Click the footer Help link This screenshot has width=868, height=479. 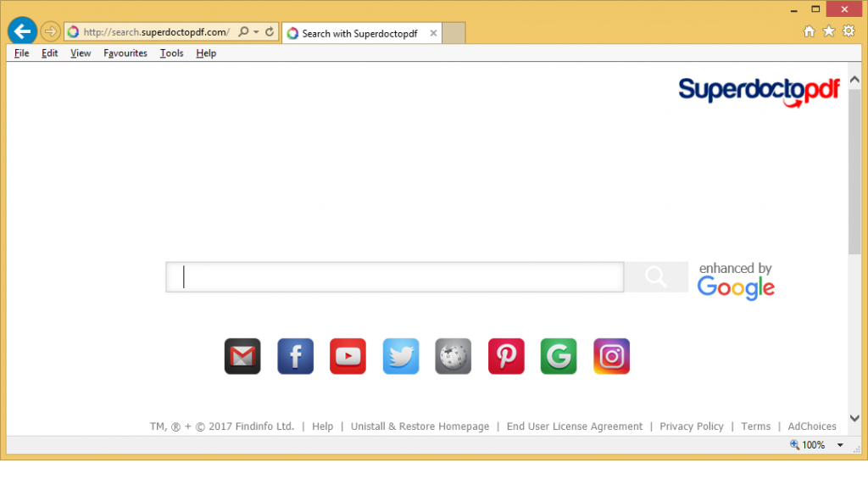click(322, 426)
